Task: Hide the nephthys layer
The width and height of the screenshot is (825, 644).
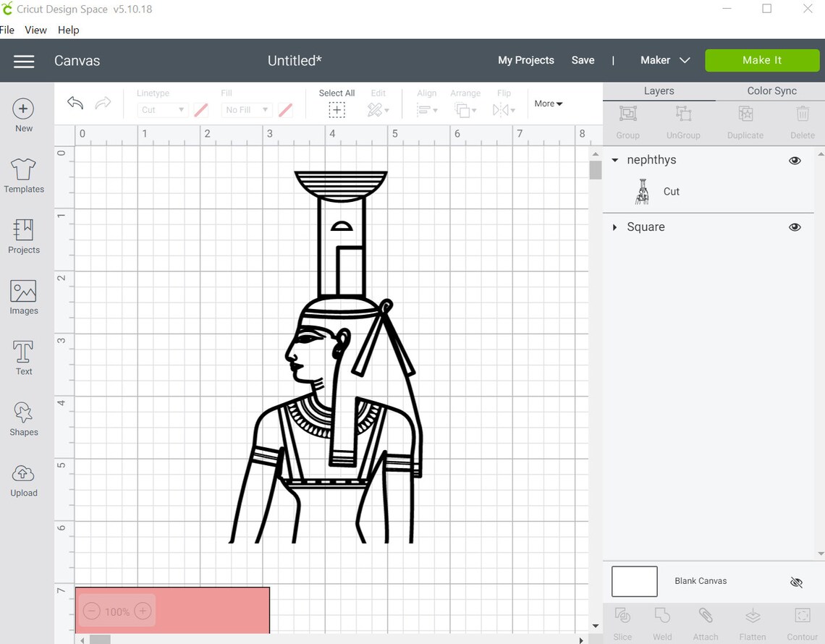Action: point(795,160)
